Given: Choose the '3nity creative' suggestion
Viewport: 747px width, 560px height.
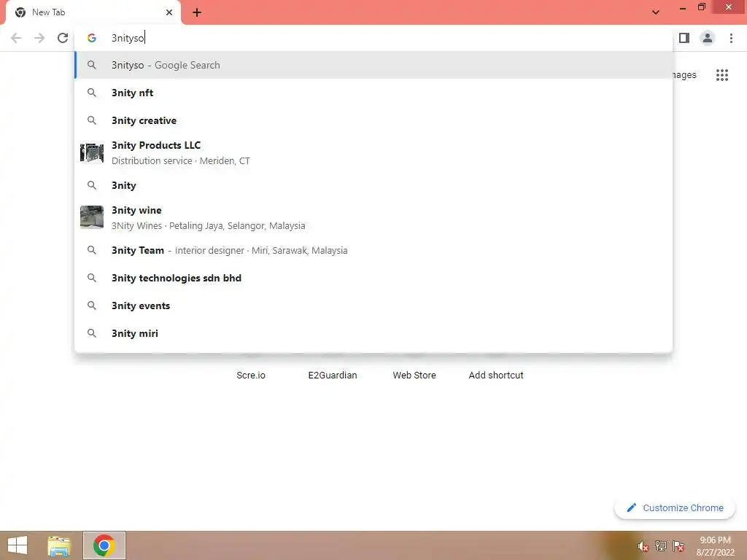Looking at the screenshot, I should 373,120.
